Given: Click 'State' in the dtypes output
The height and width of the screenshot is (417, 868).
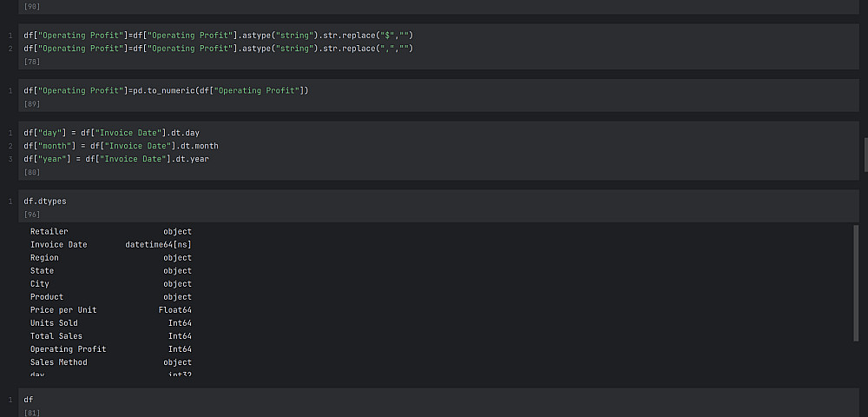Looking at the screenshot, I should (x=42, y=271).
